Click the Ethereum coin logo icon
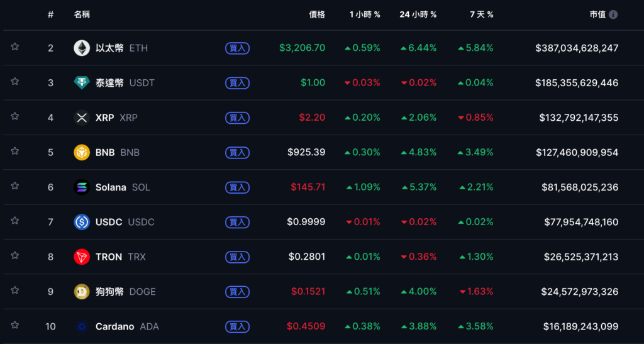This screenshot has height=344, width=644. (x=82, y=48)
